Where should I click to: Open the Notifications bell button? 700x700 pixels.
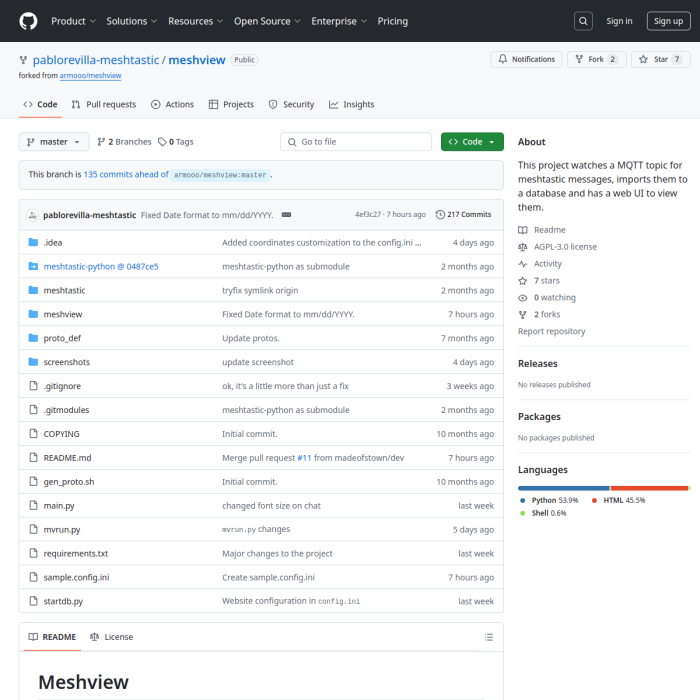[x=526, y=59]
